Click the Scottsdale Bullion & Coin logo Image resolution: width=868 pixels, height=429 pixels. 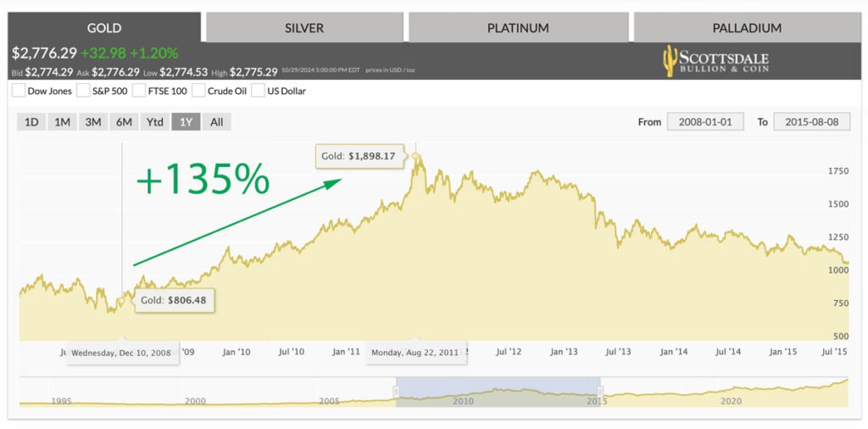[715, 60]
